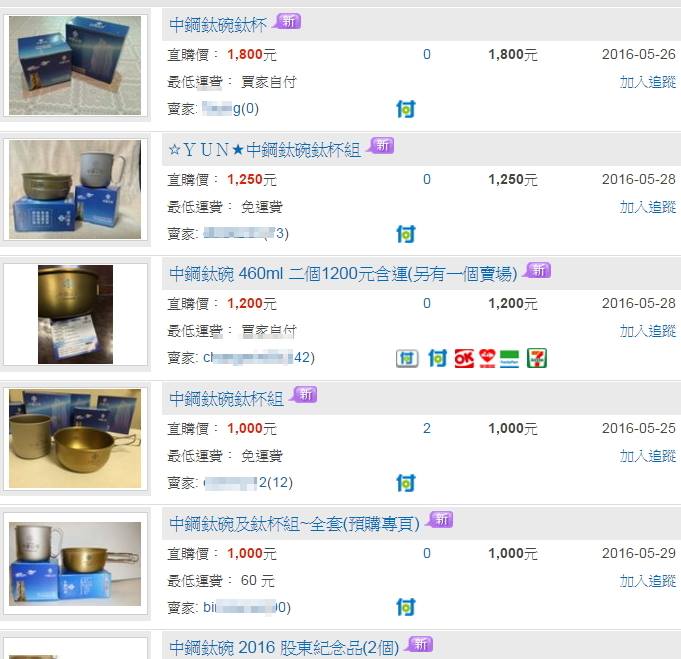This screenshot has width=681, height=659.
Task: Click payment icon in the 預購專頁 listing
Action: [x=406, y=607]
